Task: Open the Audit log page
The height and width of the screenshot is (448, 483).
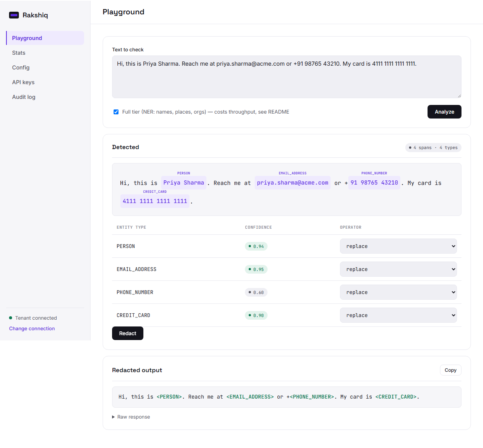Action: [45, 97]
